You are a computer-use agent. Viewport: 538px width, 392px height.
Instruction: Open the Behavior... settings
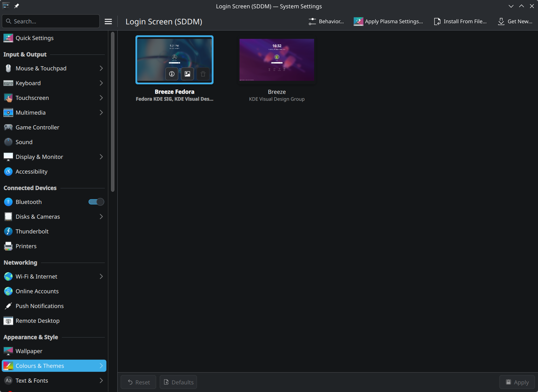coord(326,22)
